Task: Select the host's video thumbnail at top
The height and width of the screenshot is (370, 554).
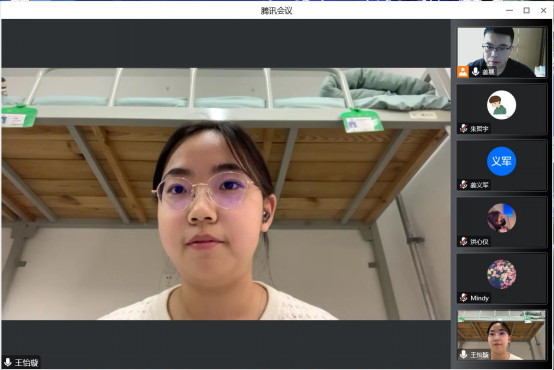Action: click(501, 52)
